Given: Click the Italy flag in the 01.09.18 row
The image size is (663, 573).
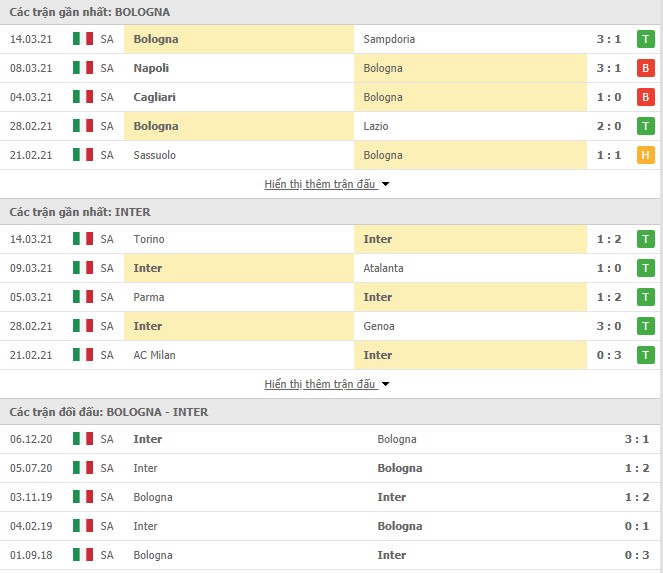Looking at the screenshot, I should click(83, 555).
